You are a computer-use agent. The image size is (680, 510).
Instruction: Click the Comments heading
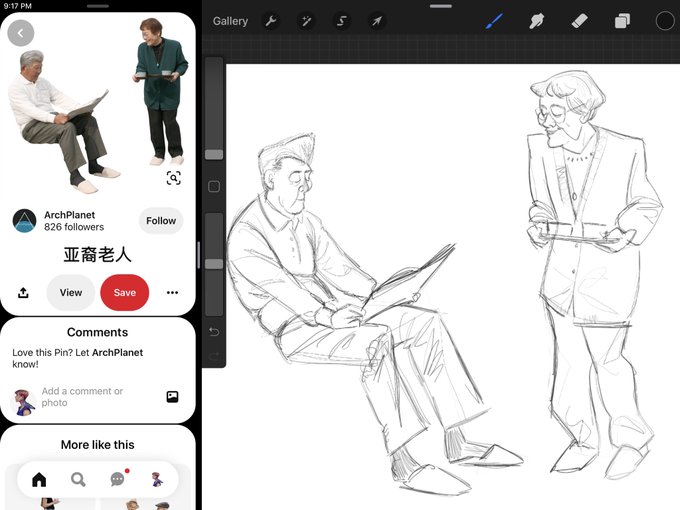point(98,332)
